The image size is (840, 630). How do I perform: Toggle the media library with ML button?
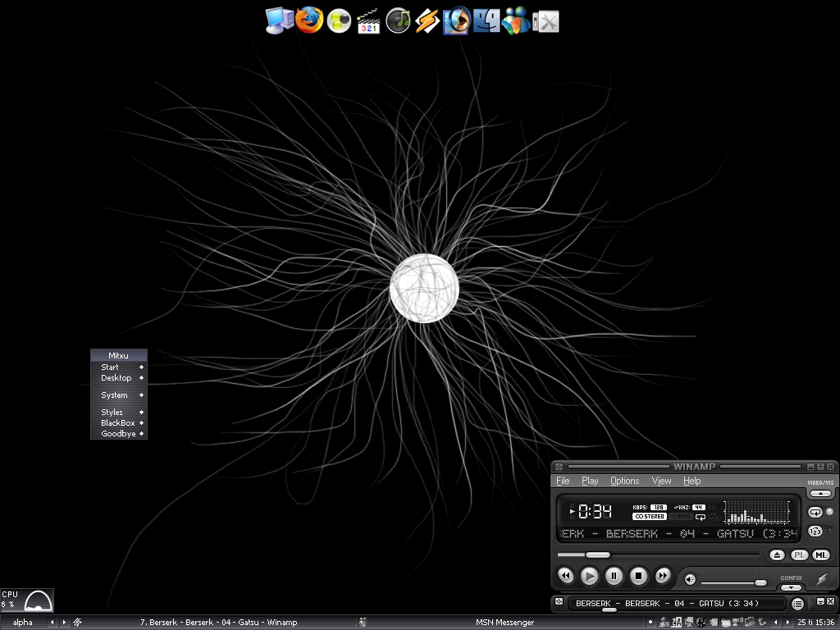point(820,555)
